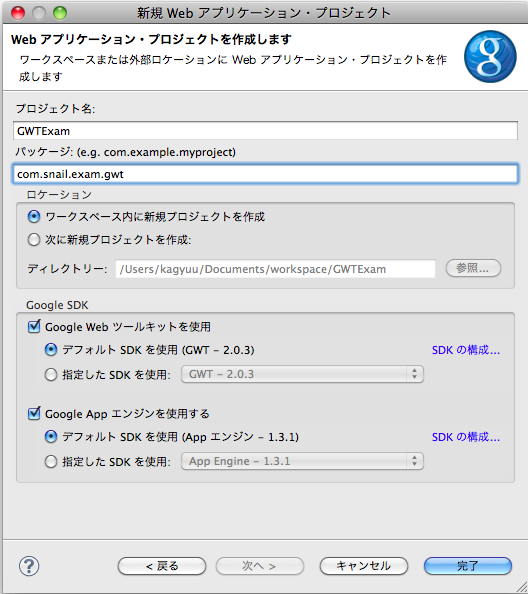Open SDK の構成 link for App Engine
This screenshot has height=594, width=528.
[x=466, y=437]
